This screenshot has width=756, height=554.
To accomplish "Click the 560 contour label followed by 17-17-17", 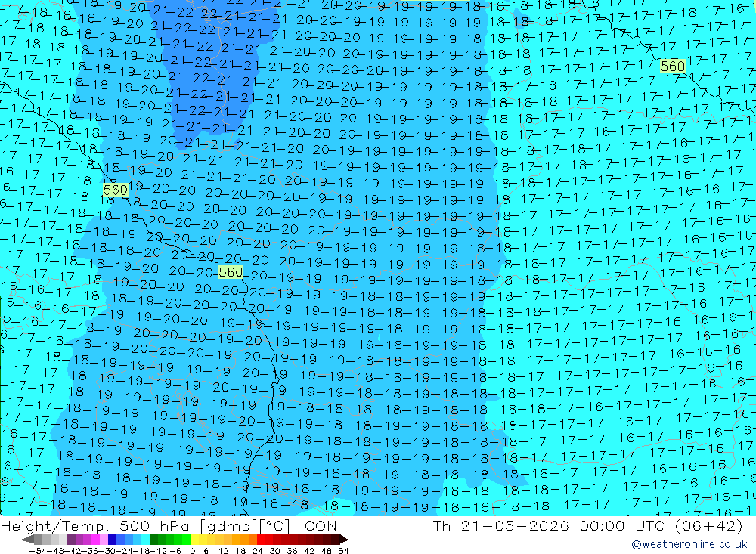I will (673, 66).
